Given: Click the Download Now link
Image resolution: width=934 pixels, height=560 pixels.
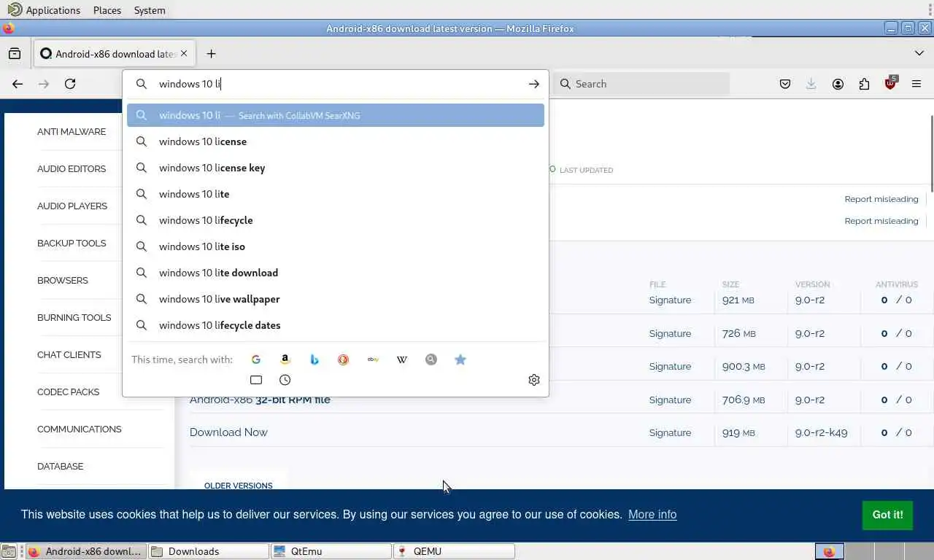Looking at the screenshot, I should (228, 432).
